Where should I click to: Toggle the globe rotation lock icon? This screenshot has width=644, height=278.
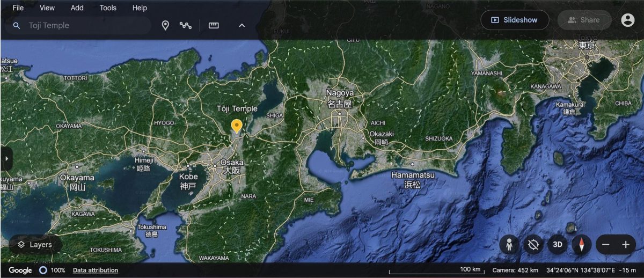tap(533, 245)
